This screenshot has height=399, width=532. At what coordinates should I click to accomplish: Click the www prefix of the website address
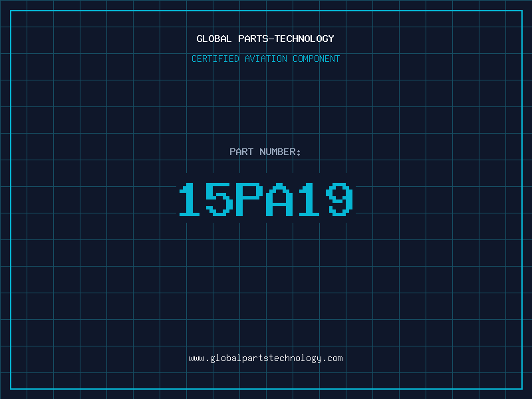(x=196, y=358)
